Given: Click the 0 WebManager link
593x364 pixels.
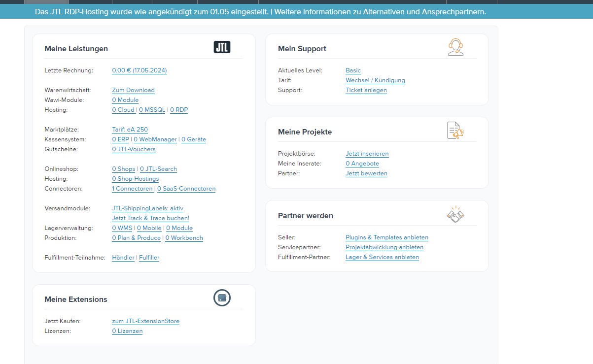Looking at the screenshot, I should click(x=155, y=139).
